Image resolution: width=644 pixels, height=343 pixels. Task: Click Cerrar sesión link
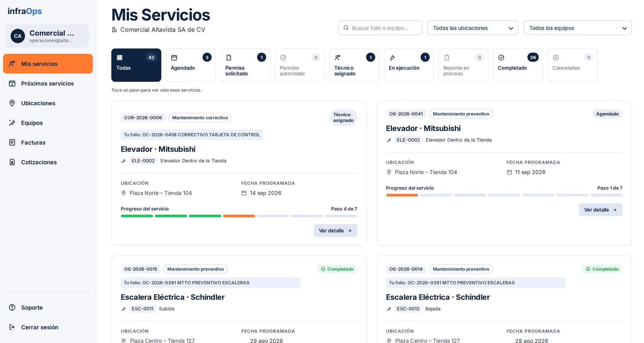click(48, 327)
